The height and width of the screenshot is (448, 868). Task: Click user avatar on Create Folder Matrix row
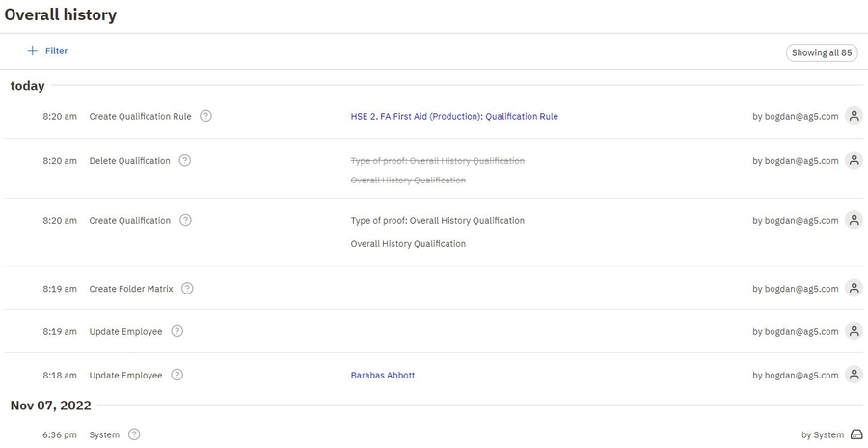(x=854, y=288)
